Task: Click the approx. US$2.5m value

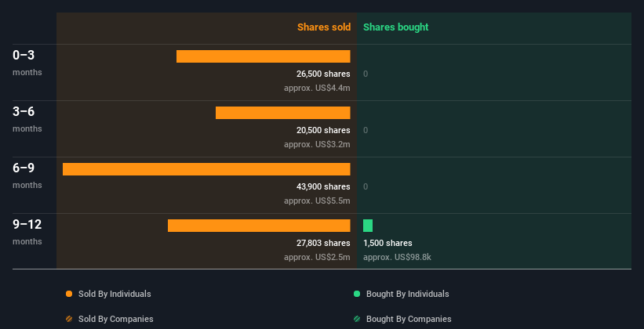Action: tap(317, 257)
